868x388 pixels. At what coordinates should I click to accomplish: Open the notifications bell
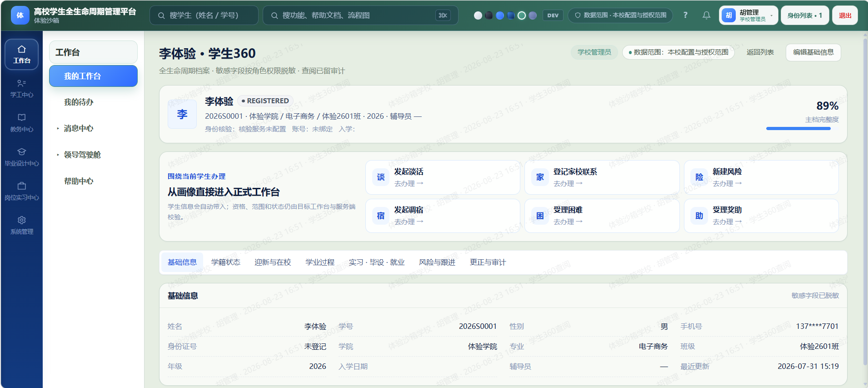tap(706, 15)
